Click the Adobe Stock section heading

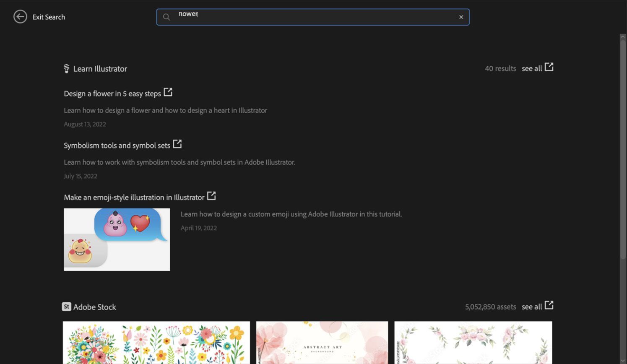click(95, 307)
